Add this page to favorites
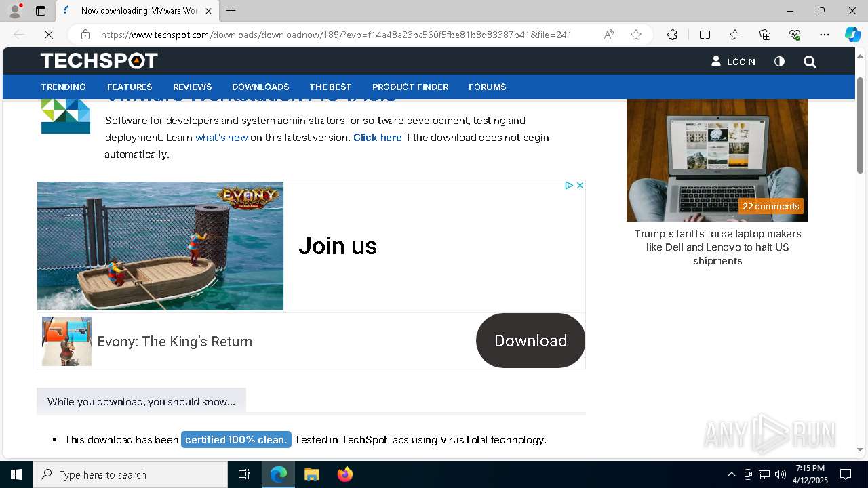The image size is (868, 488). point(636,35)
